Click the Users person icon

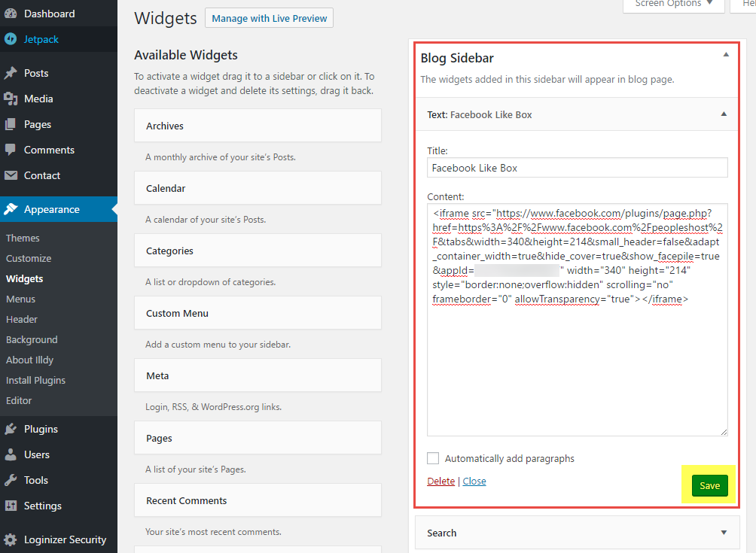point(11,454)
